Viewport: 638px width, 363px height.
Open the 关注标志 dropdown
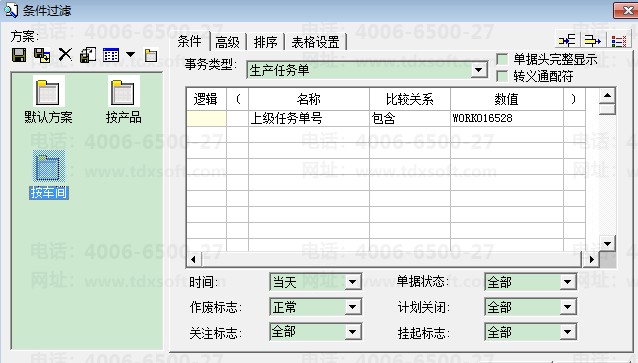tap(353, 332)
